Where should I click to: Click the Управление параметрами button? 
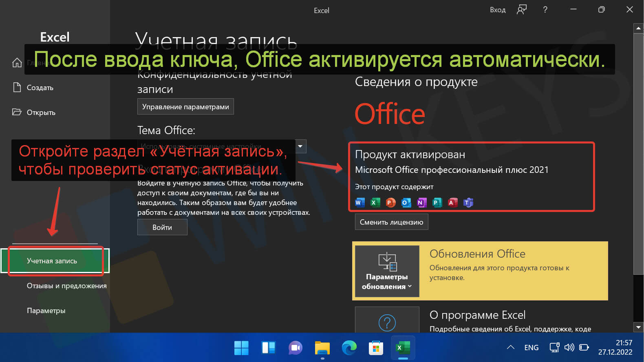[185, 107]
